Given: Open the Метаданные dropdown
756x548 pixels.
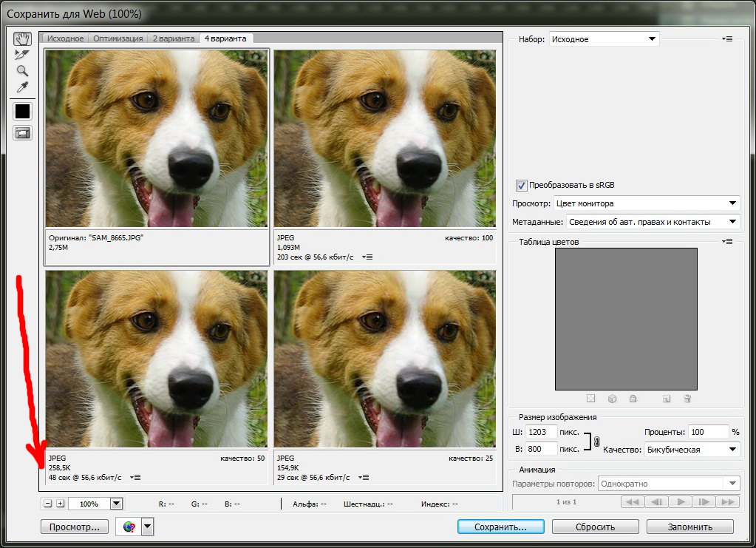Looking at the screenshot, I should click(x=653, y=222).
